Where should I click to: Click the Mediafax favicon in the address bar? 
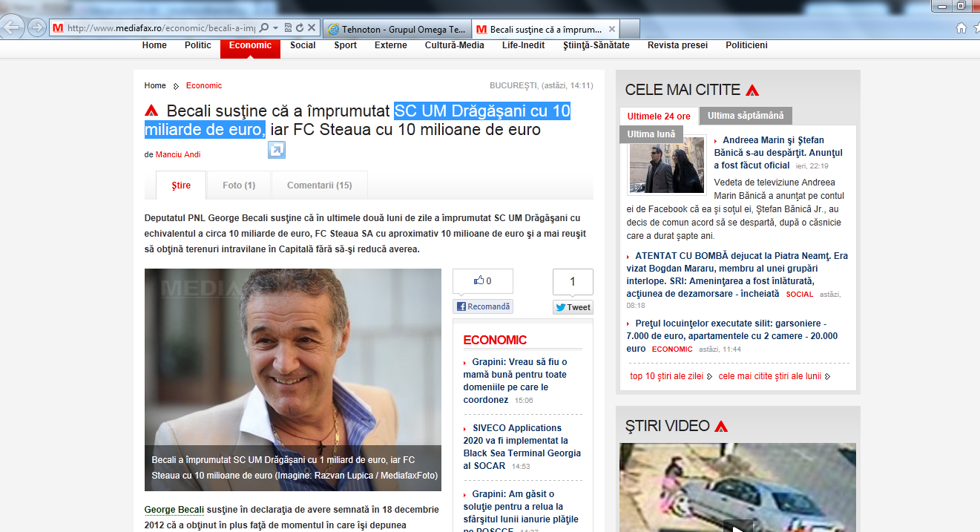pos(57,29)
